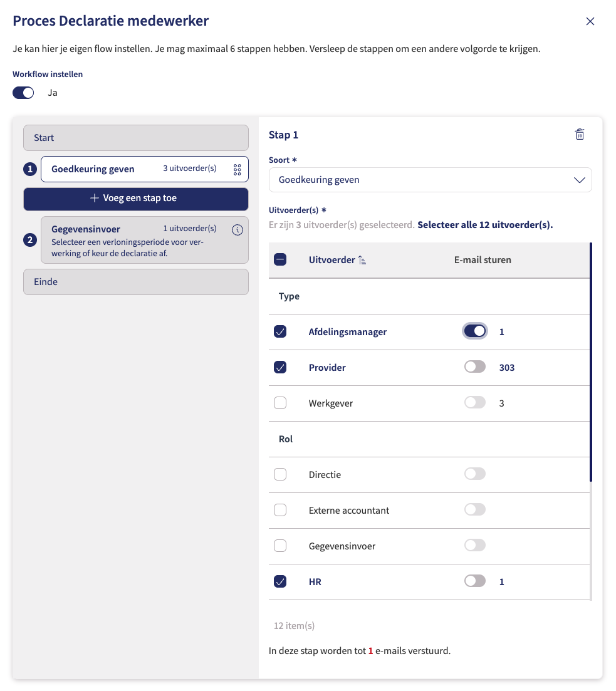Open the info tooltip on the Gegevensinvoer step
Viewport: 616px width, 691px height.
237,229
